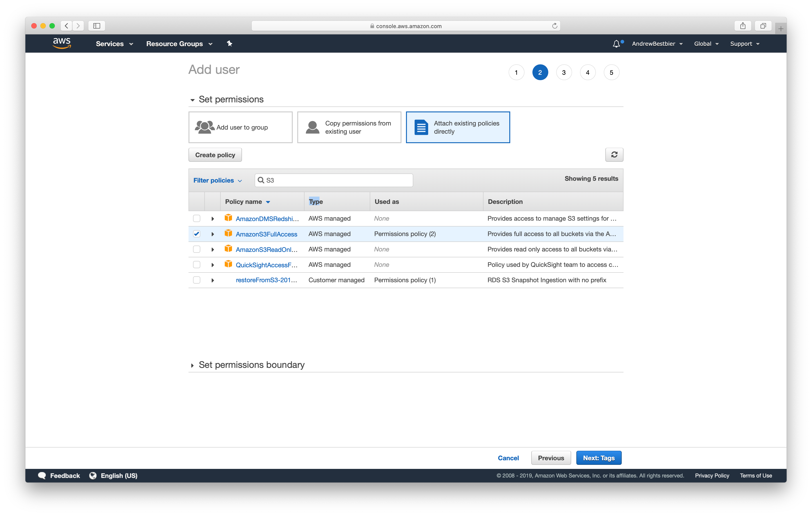Click the Feedback speech bubble icon
The height and width of the screenshot is (516, 812).
[x=42, y=475]
